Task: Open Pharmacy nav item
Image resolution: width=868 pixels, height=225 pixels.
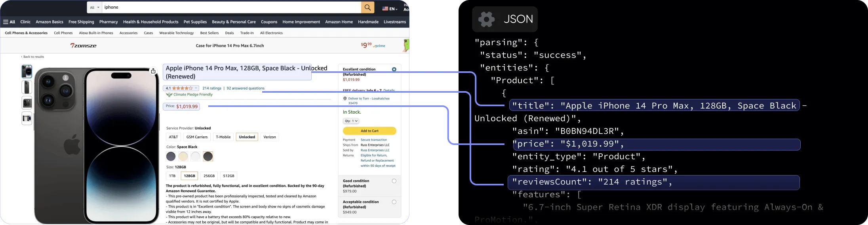Action: tap(108, 22)
